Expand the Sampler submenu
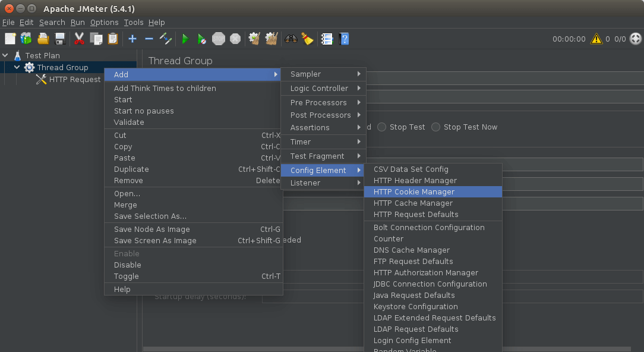644x352 pixels. (324, 74)
